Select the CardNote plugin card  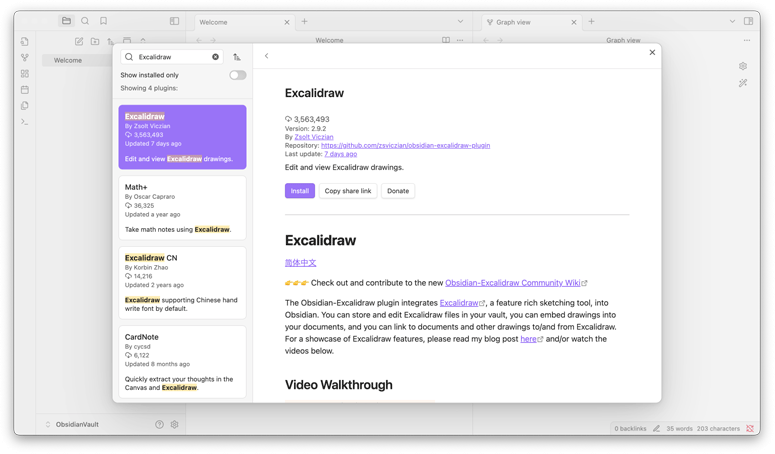182,362
